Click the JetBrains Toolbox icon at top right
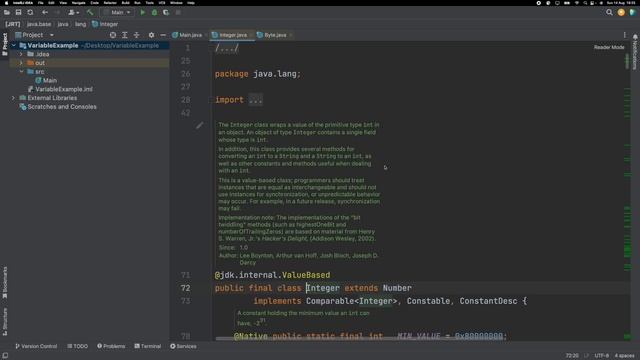Image resolution: width=640 pixels, height=360 pixels. pos(633,13)
